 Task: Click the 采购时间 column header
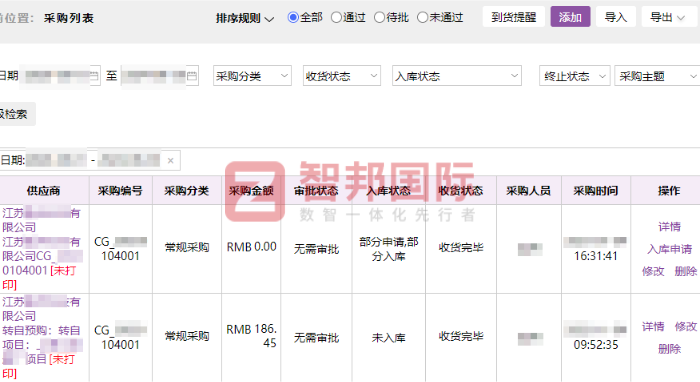(596, 191)
